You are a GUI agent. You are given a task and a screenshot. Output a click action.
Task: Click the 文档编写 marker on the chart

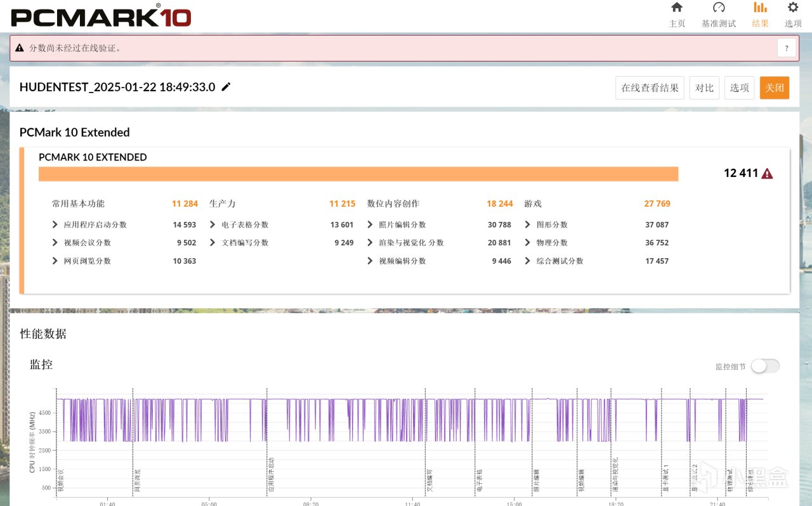click(x=429, y=481)
